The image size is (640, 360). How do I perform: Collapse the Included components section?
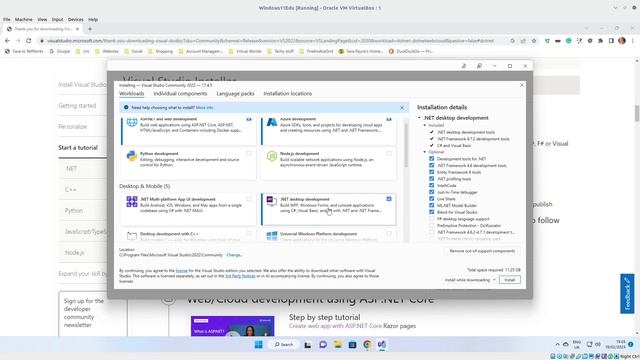click(425, 125)
